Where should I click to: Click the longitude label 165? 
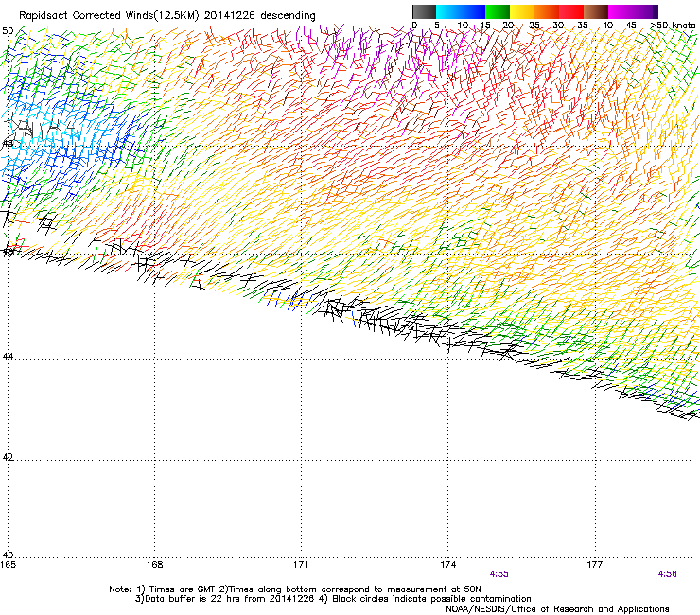click(x=8, y=565)
